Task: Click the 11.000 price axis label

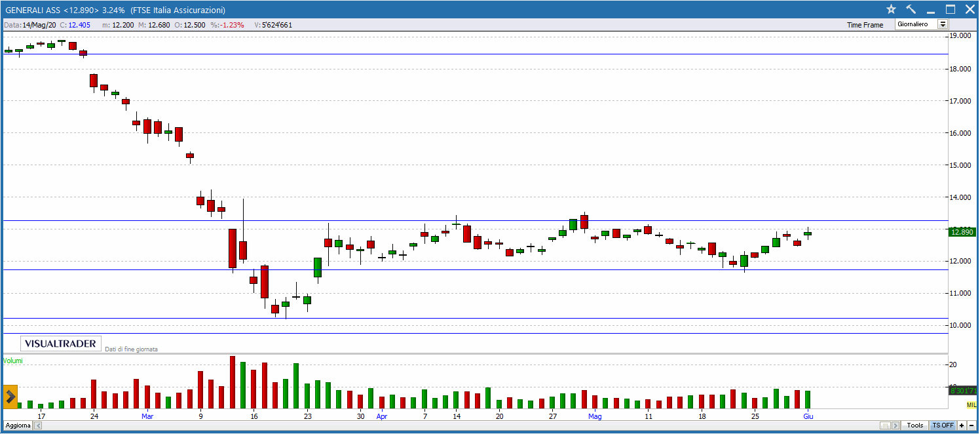Action: [x=960, y=293]
